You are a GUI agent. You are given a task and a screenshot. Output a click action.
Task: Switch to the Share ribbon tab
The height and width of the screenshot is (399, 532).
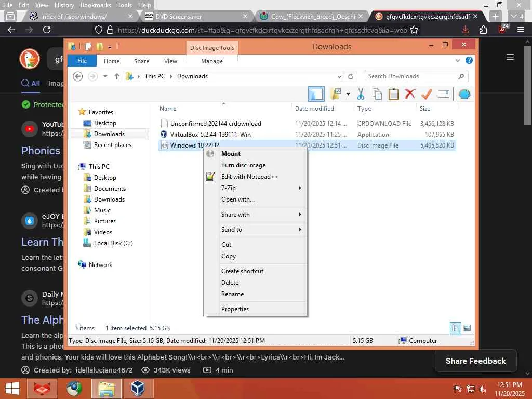coord(141,61)
